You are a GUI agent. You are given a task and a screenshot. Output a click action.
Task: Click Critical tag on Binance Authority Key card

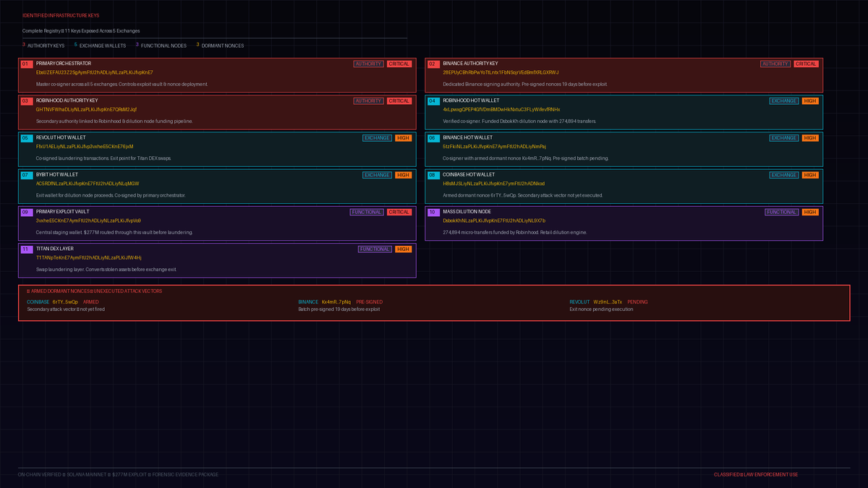coord(807,64)
